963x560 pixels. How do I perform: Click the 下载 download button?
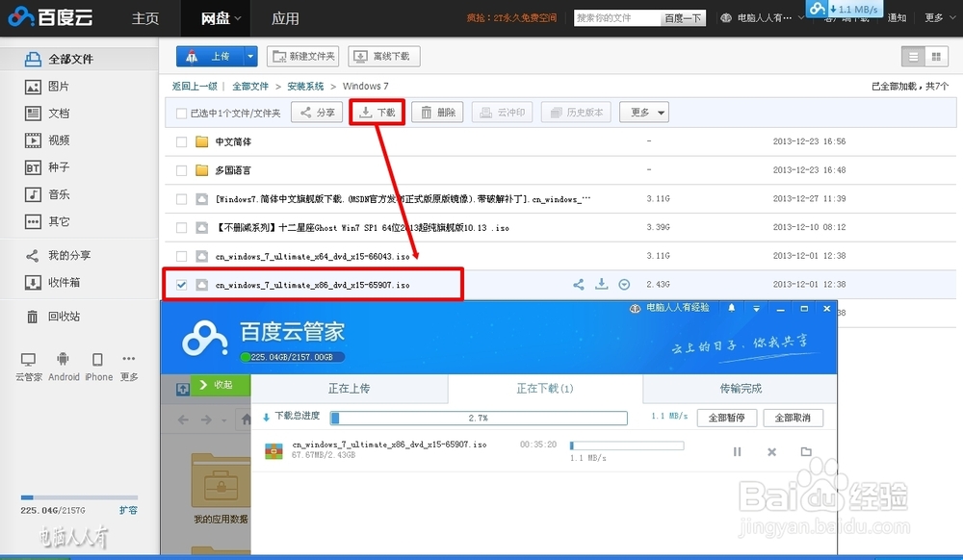377,113
